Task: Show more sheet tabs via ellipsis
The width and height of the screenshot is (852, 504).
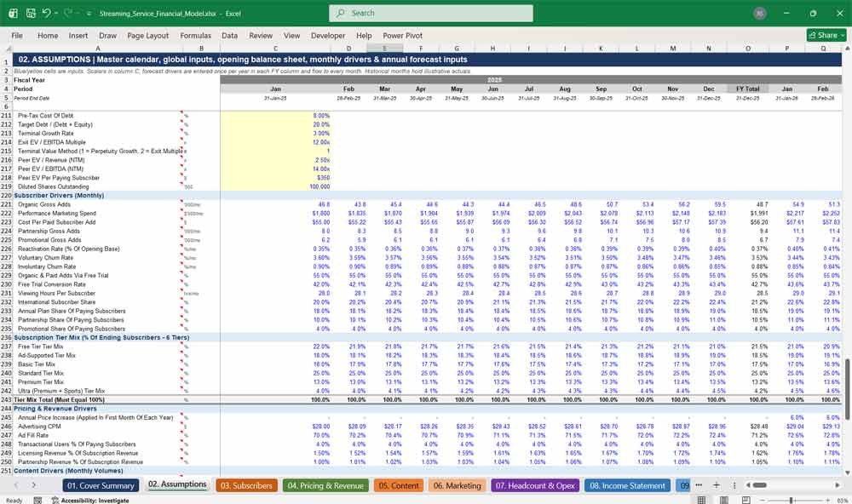Action: coord(699,485)
